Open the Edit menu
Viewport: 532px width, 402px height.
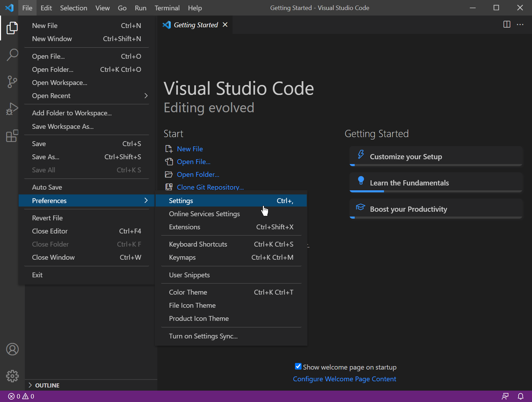(x=46, y=8)
